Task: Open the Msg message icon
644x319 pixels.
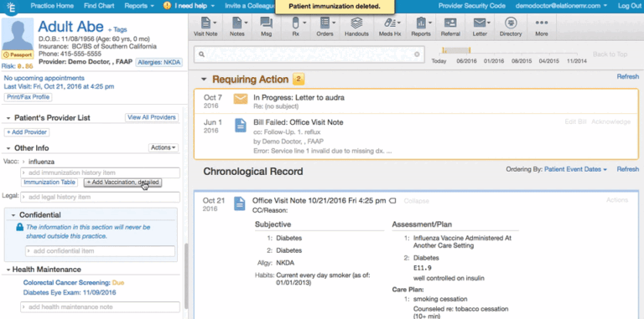Action: click(x=266, y=27)
